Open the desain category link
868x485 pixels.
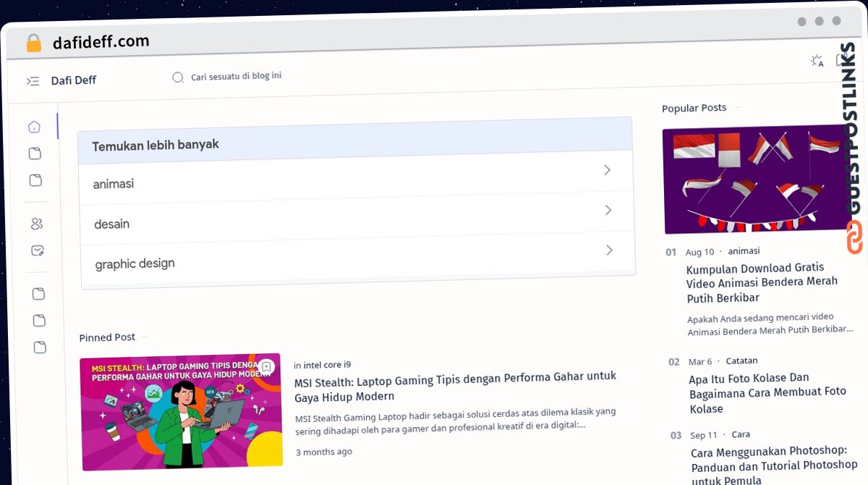(x=112, y=224)
